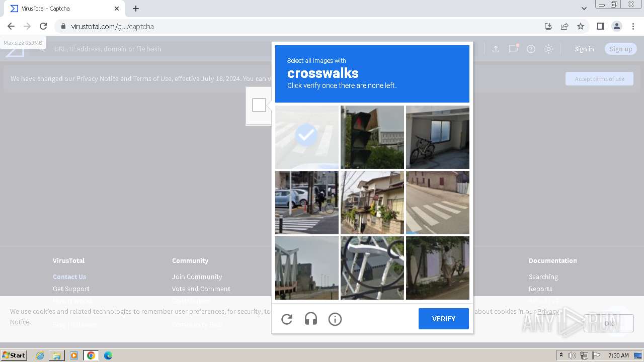Tick the reCAPTCHA checkbox
Viewport: 644px width, 362px height.
259,105
